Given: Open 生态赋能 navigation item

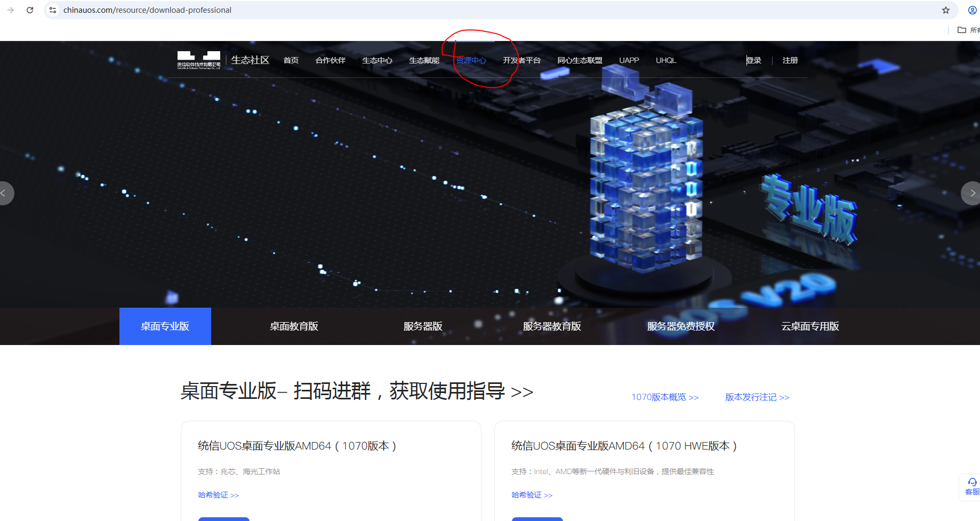Looking at the screenshot, I should [x=424, y=60].
